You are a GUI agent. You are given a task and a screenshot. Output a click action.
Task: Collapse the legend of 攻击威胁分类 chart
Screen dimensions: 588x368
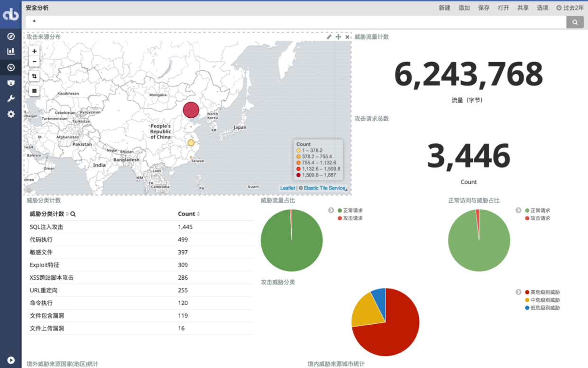point(518,292)
